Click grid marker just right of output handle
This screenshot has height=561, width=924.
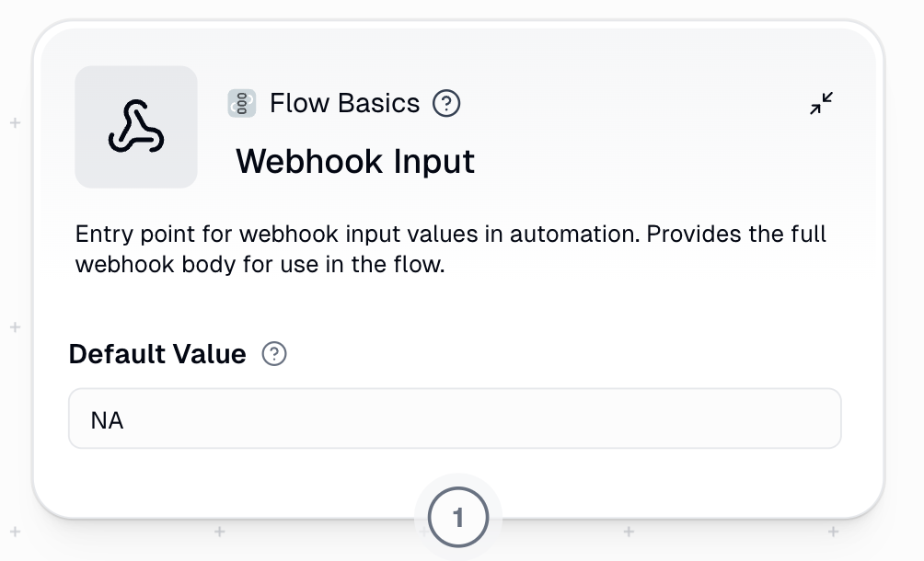[x=629, y=531]
